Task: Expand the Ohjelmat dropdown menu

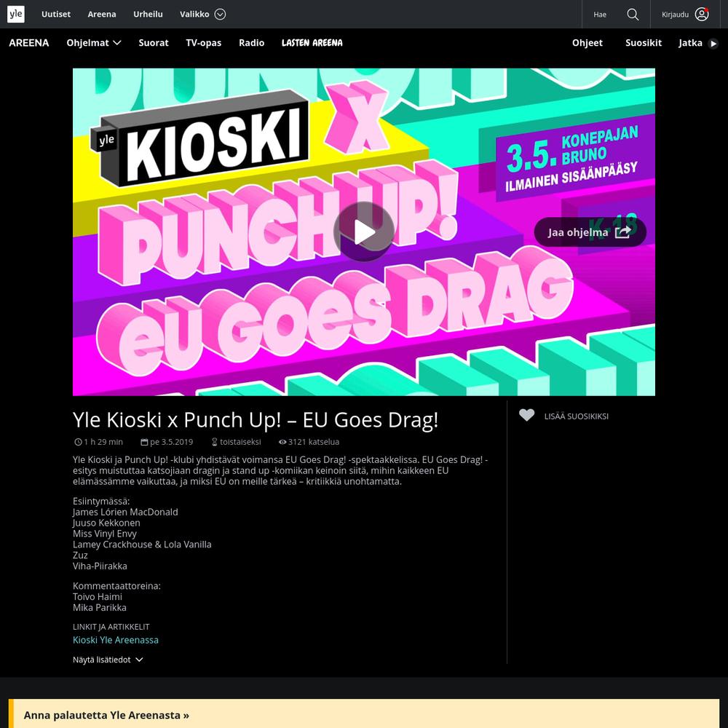Action: pyautogui.click(x=94, y=43)
